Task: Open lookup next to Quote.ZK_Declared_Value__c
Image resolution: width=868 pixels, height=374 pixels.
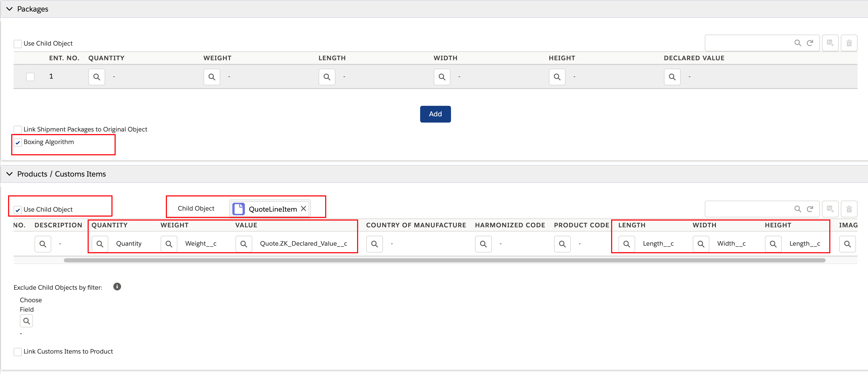Action: [244, 244]
